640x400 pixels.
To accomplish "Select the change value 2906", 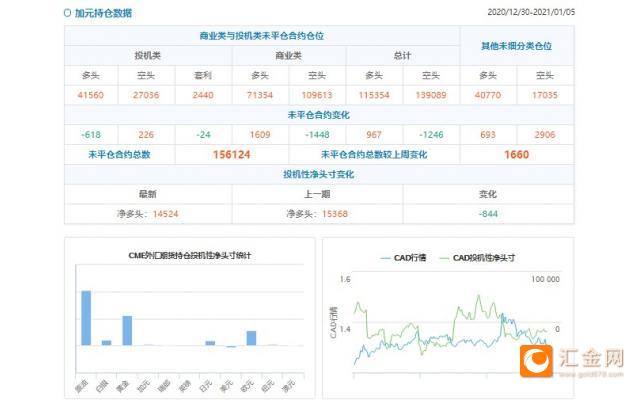I will [x=544, y=135].
